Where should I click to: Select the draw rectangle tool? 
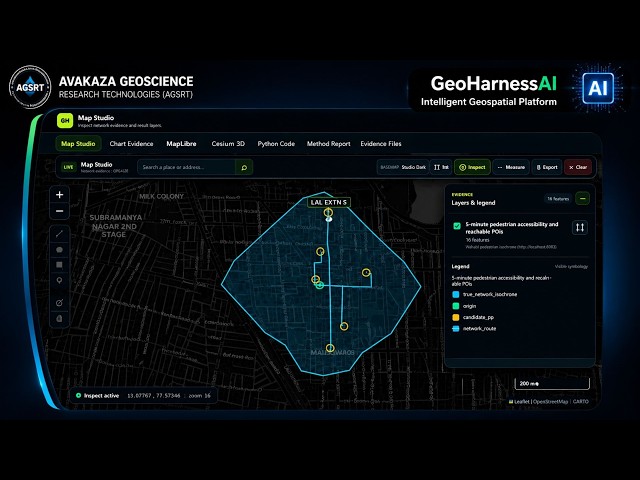59,265
